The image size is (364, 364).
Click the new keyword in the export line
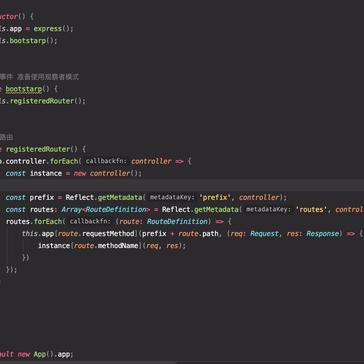coord(24,354)
